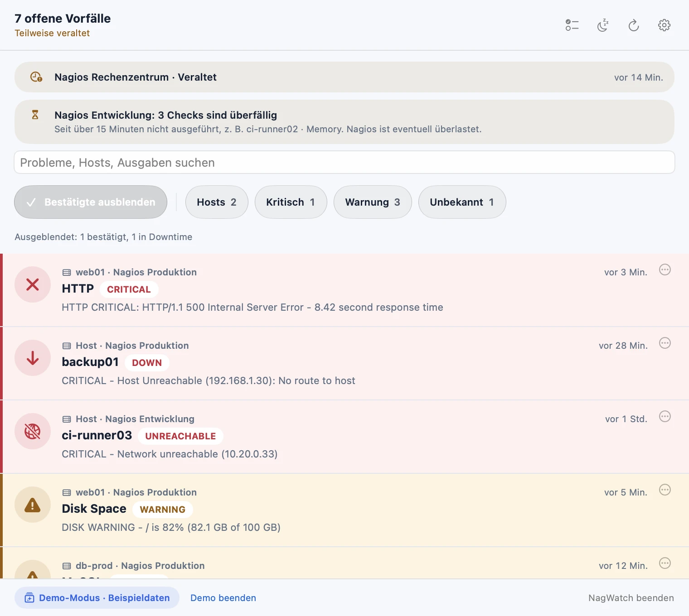This screenshot has width=689, height=616.
Task: Click 'Ausgeblendet: 1 bestätigt, 1 in Downtime' text
Action: (103, 237)
